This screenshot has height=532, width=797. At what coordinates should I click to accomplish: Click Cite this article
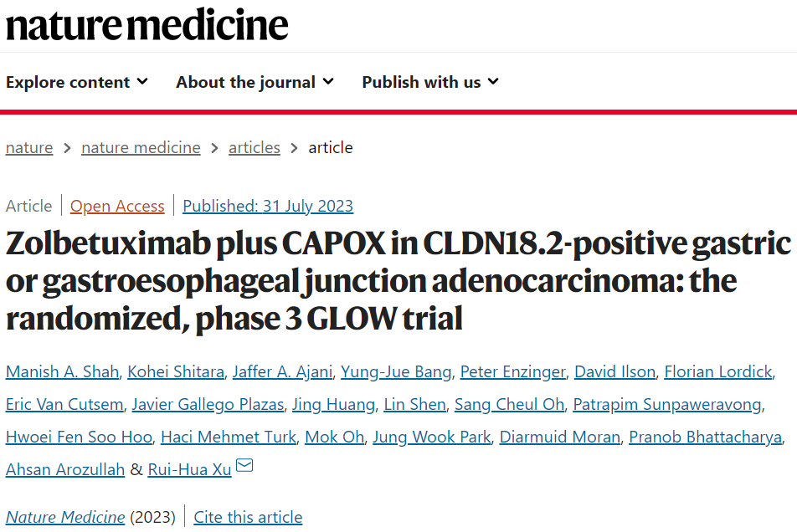pos(248,517)
